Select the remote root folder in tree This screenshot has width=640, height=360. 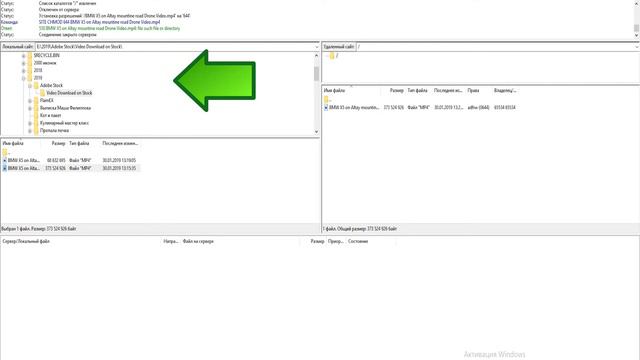point(337,56)
